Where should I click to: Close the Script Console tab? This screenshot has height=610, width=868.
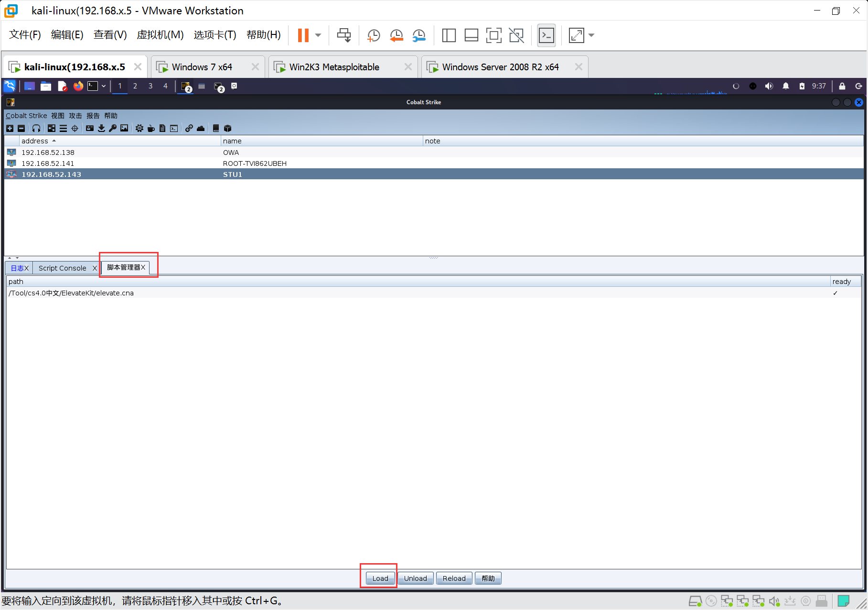pyautogui.click(x=95, y=268)
